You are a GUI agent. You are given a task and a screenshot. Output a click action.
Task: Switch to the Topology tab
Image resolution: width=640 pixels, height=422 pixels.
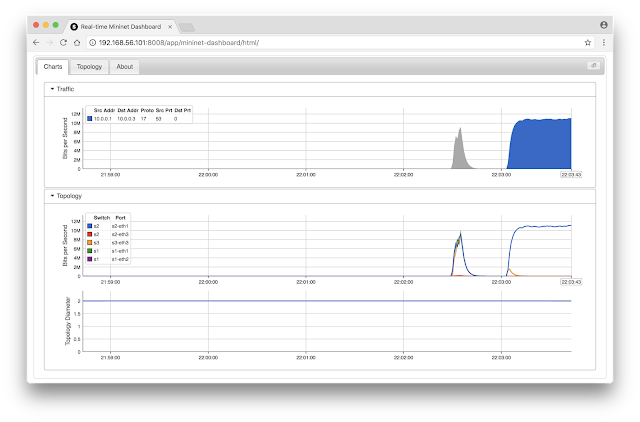(89, 67)
